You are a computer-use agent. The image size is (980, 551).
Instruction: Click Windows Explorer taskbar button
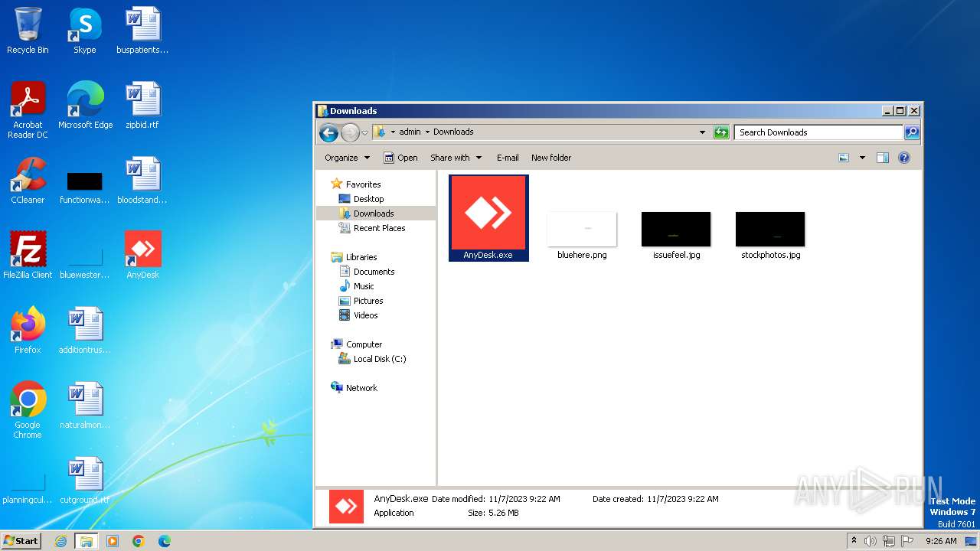pos(87,541)
